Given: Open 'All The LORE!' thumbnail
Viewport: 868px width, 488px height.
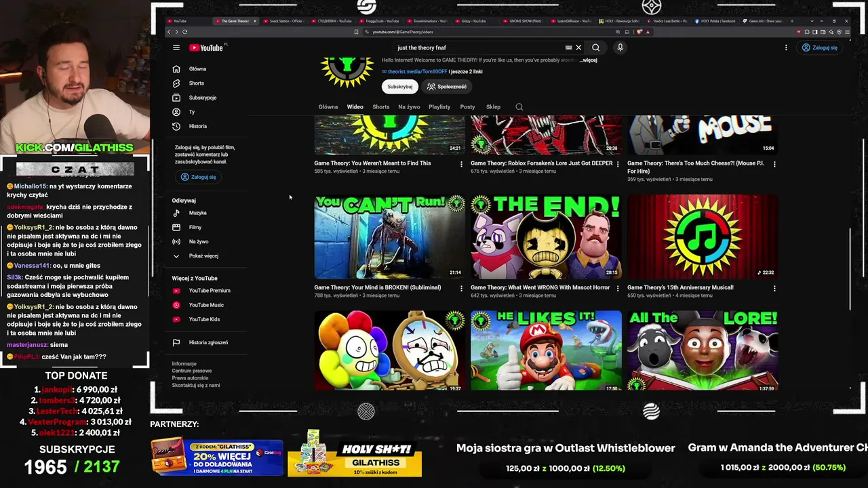Looking at the screenshot, I should 703,350.
